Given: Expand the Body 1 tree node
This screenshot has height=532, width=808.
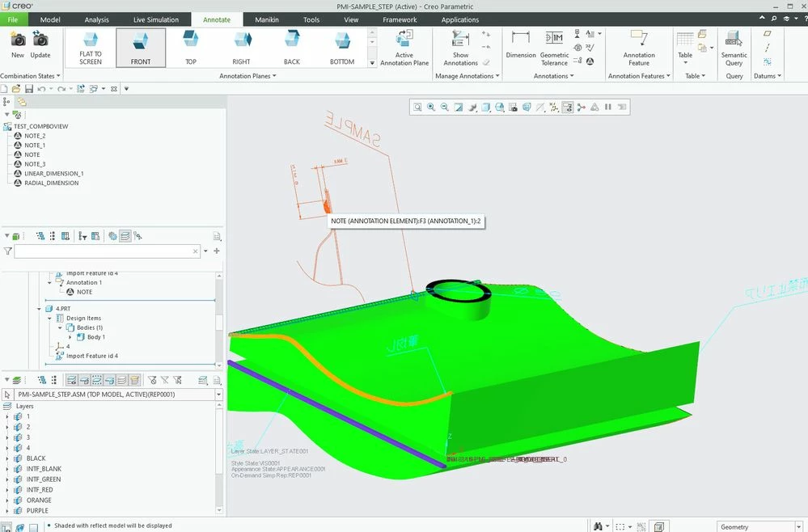Looking at the screenshot, I should pos(70,337).
